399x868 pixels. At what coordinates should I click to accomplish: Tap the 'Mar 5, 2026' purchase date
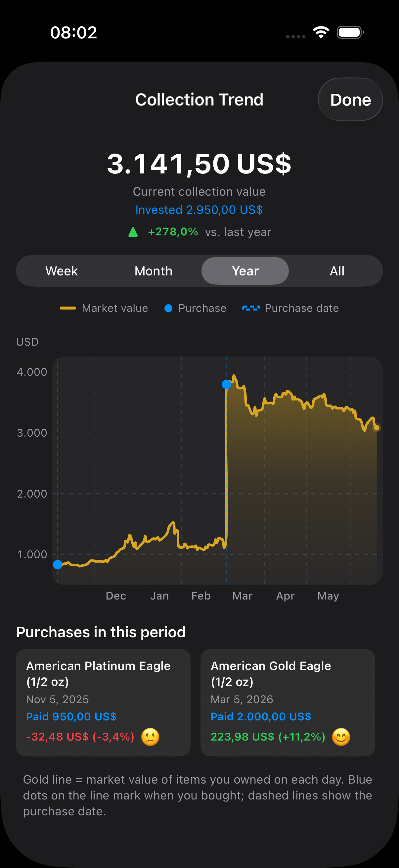pos(242,699)
